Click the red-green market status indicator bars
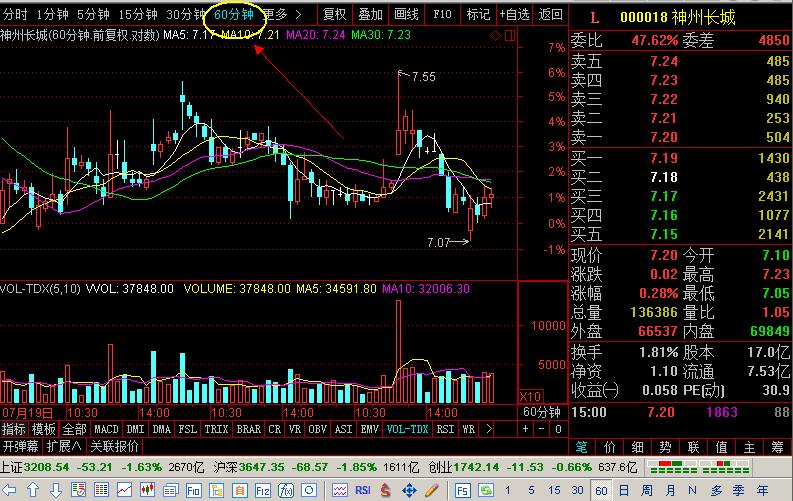This screenshot has width=793, height=501. [x=698, y=467]
